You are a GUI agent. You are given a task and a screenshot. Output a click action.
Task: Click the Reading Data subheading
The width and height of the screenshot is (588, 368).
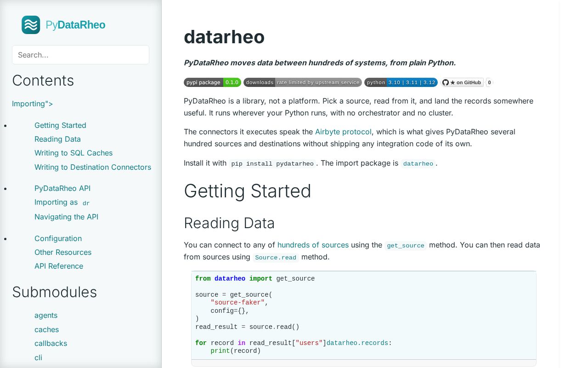229,223
